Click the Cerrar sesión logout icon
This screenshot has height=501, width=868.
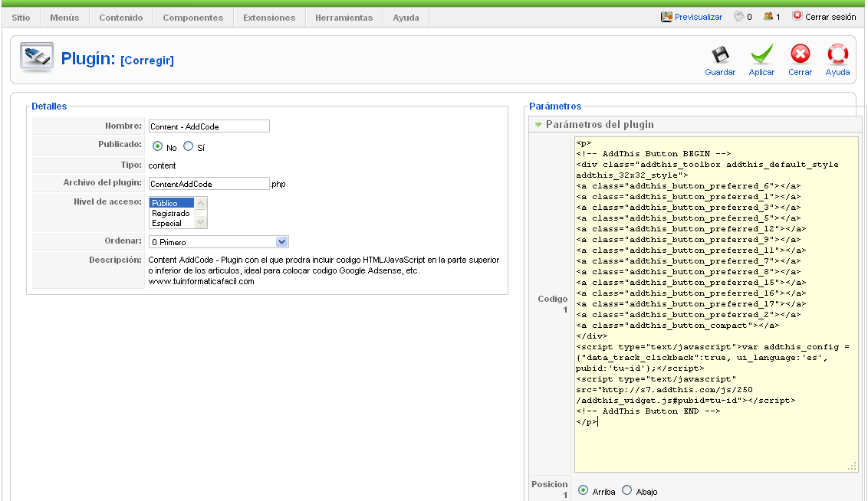click(797, 16)
